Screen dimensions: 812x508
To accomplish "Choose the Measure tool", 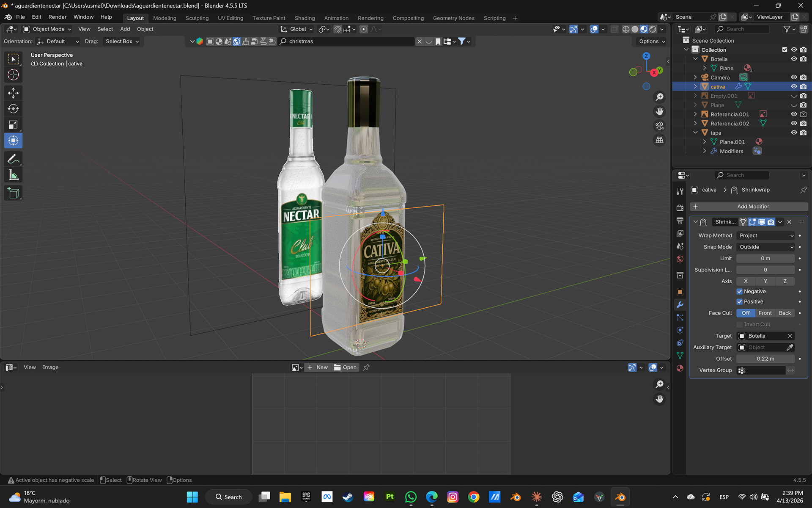I will [x=13, y=175].
